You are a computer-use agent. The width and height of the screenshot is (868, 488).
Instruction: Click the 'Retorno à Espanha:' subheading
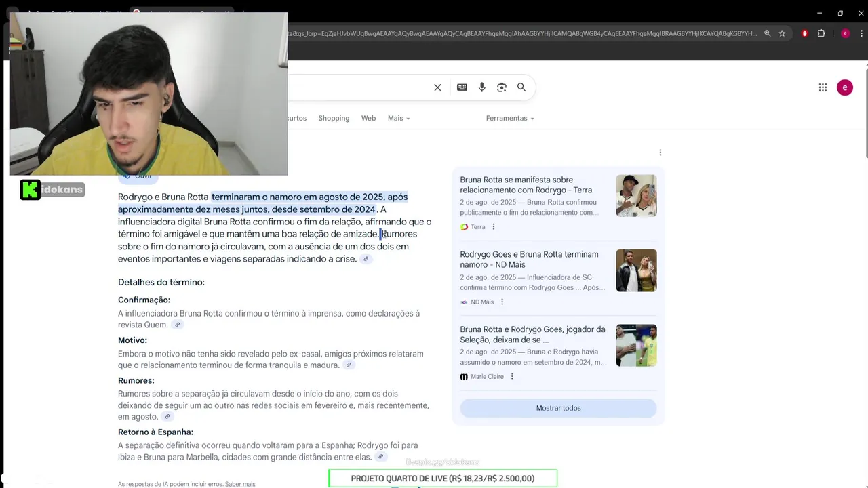tap(155, 432)
